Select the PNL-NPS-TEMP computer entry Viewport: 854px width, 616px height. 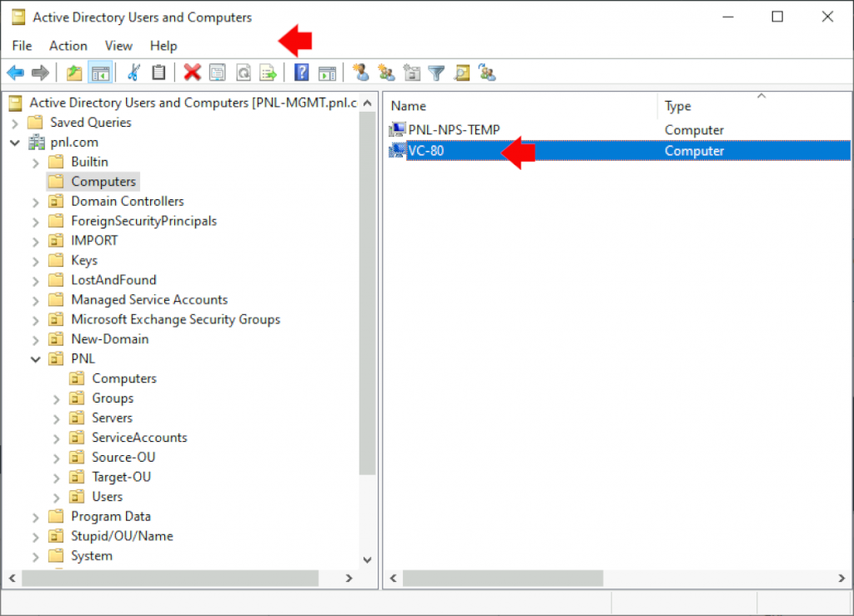click(x=454, y=130)
